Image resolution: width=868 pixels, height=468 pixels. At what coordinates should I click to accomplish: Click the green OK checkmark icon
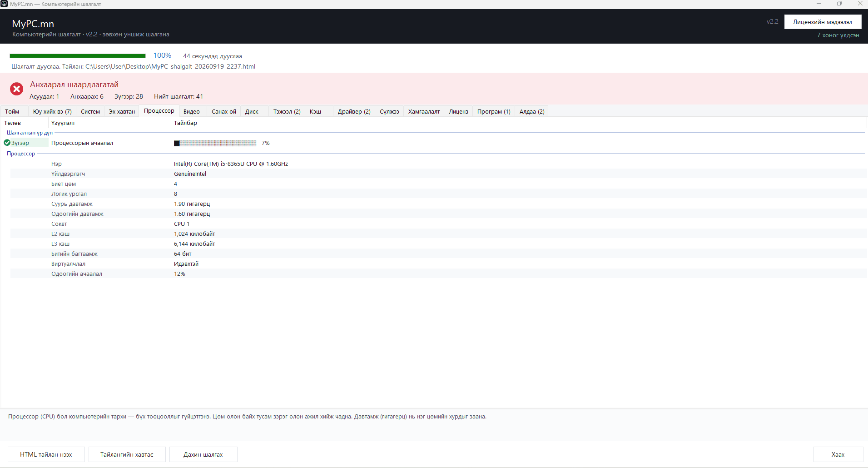click(7, 143)
